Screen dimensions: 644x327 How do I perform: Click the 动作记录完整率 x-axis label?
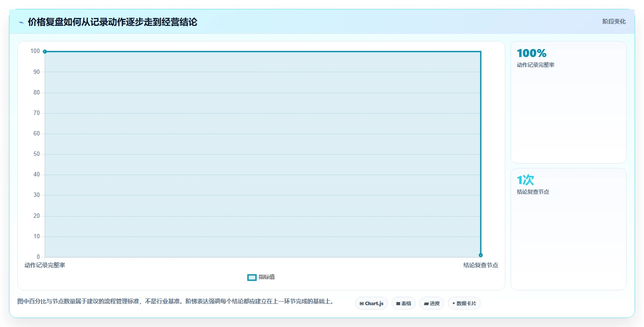45,265
